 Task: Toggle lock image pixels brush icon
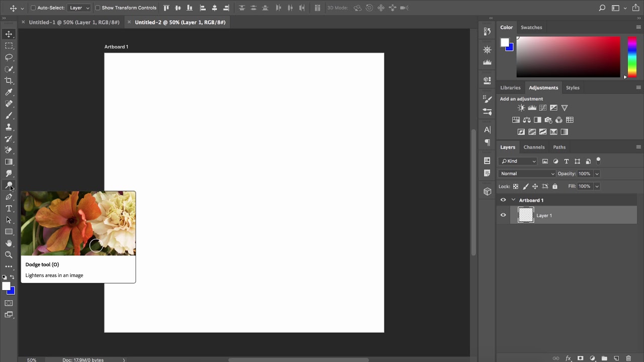[x=526, y=187]
